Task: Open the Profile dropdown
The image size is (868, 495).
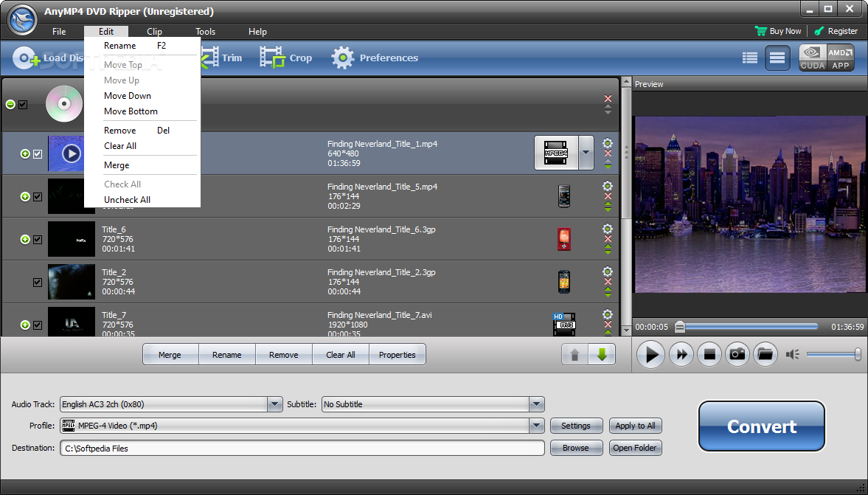Action: point(536,426)
